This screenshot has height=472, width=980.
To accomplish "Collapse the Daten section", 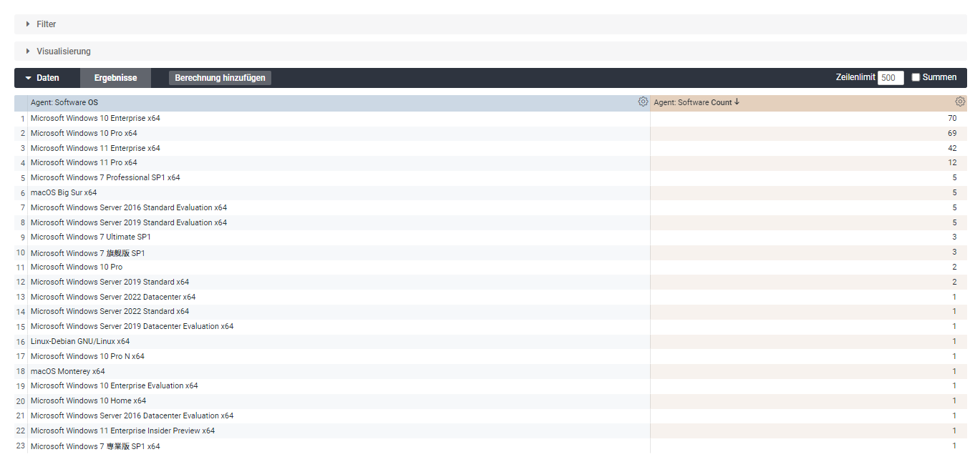I will [x=42, y=78].
